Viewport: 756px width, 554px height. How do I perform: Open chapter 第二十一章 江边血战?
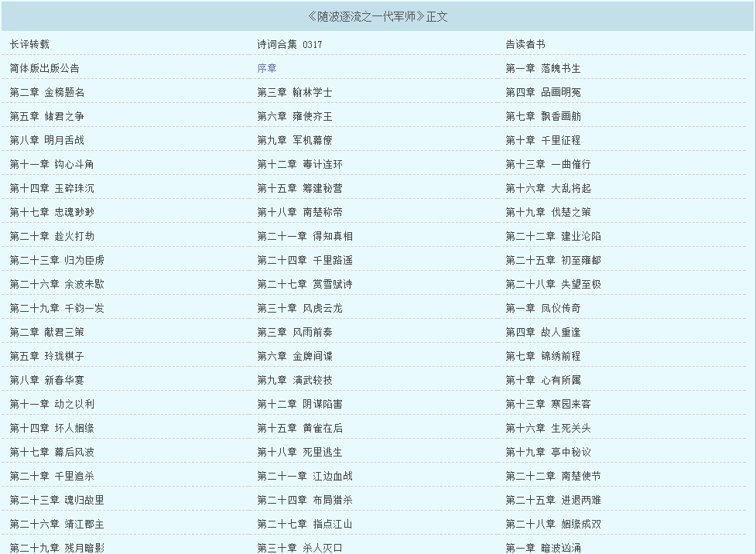[305, 476]
